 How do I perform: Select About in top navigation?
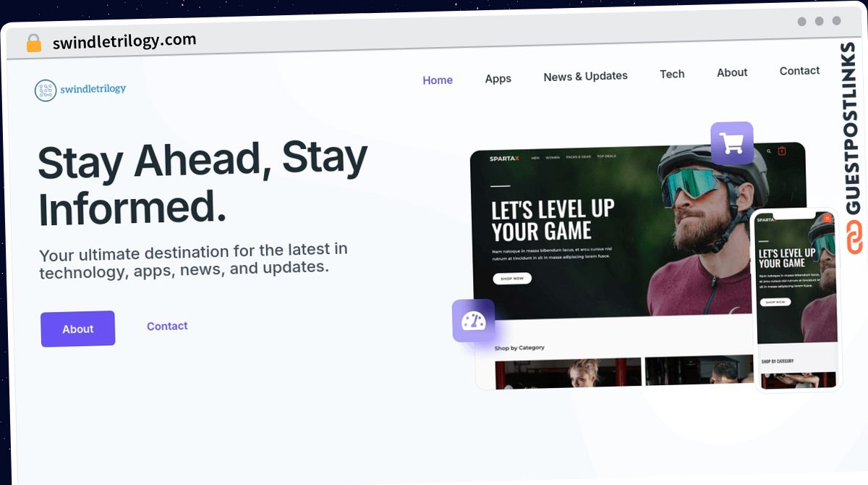coord(732,72)
